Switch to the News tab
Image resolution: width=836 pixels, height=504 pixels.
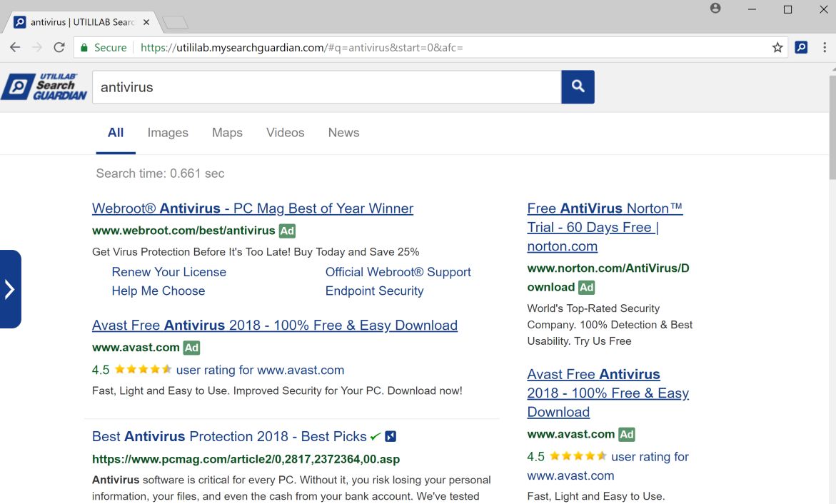(343, 133)
